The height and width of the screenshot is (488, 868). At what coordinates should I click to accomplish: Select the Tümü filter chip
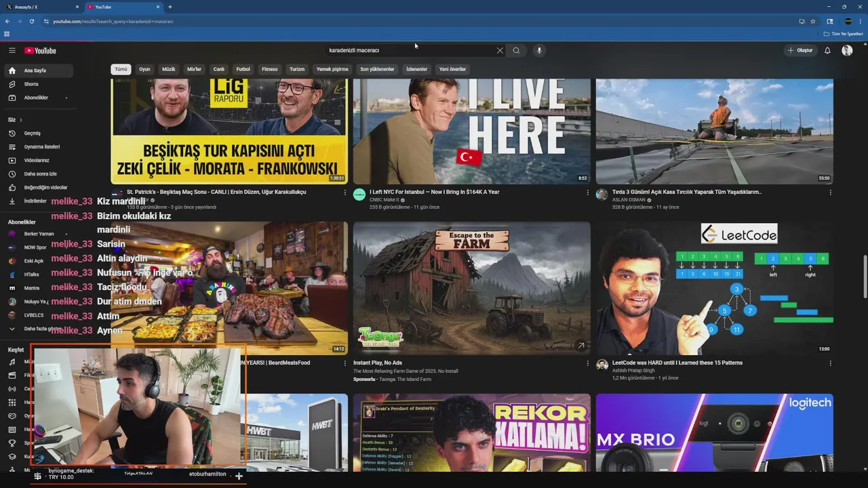click(x=121, y=69)
